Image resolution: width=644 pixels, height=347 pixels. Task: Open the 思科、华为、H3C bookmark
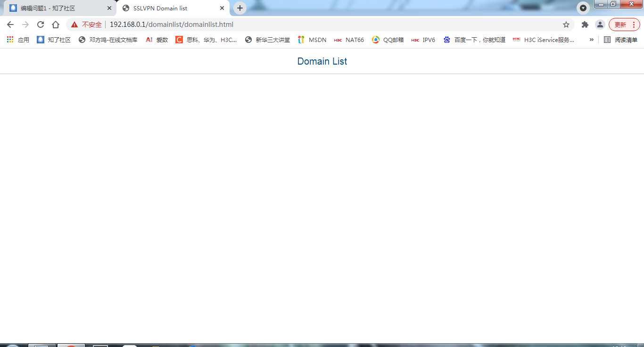pyautogui.click(x=206, y=40)
